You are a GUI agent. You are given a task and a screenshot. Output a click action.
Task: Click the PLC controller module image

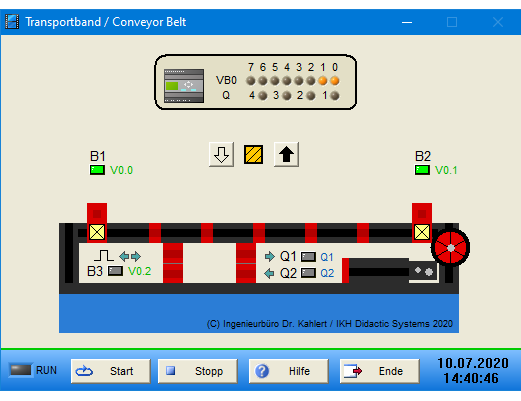pos(184,86)
